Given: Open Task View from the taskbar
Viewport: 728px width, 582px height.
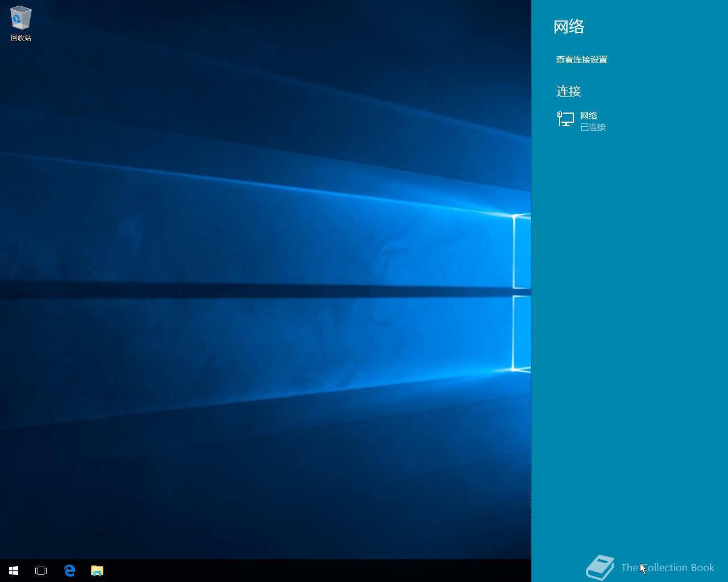Looking at the screenshot, I should pos(41,571).
